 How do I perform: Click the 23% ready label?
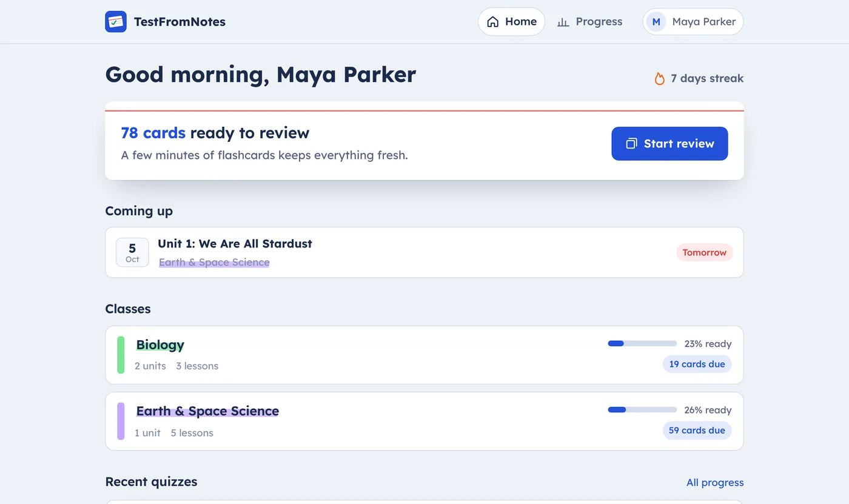(x=708, y=344)
